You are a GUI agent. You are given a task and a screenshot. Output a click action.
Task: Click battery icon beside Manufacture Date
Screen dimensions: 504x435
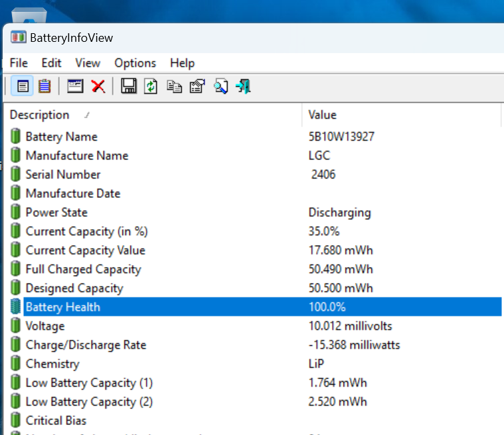tap(15, 193)
